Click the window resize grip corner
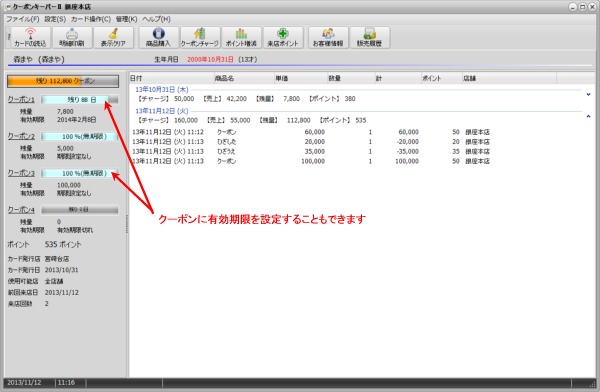This screenshot has width=600, height=392. [593, 383]
